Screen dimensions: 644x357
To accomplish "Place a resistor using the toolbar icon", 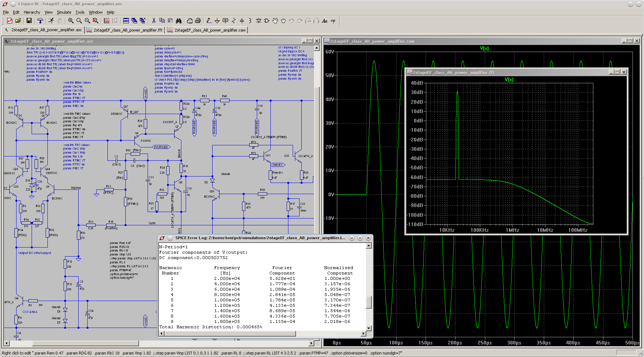I will click(233, 21).
